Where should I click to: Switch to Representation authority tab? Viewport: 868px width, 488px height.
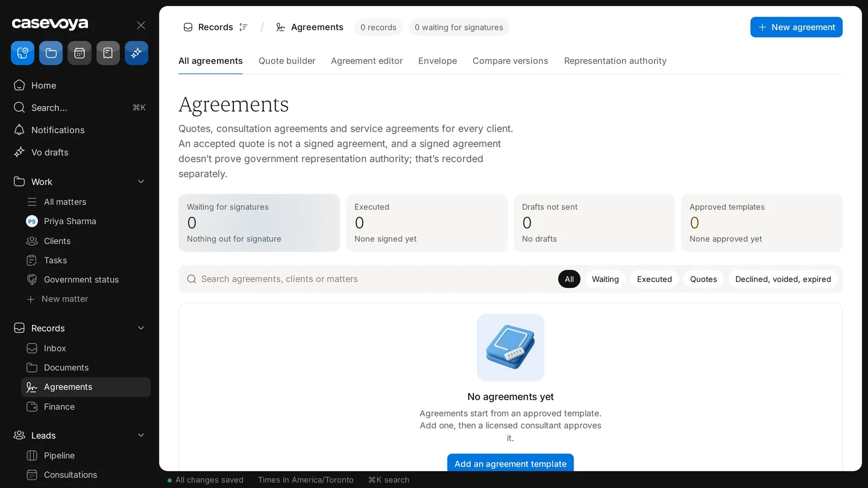[x=615, y=61]
